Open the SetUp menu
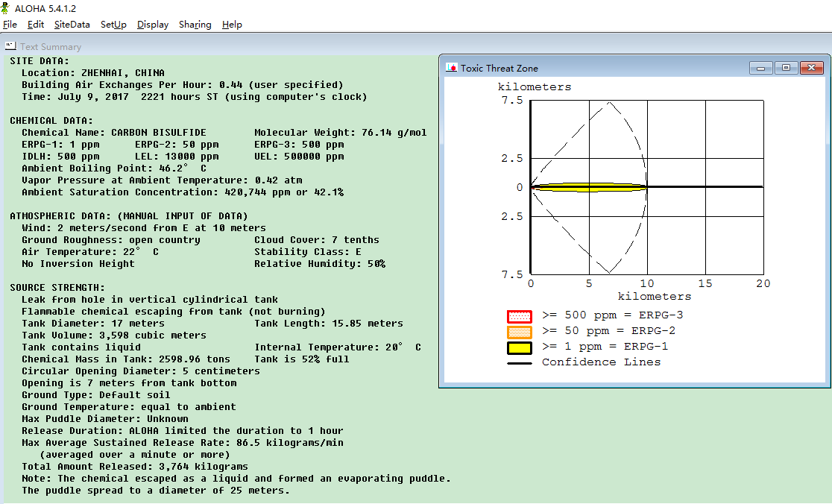Image resolution: width=832 pixels, height=504 pixels. pyautogui.click(x=113, y=25)
